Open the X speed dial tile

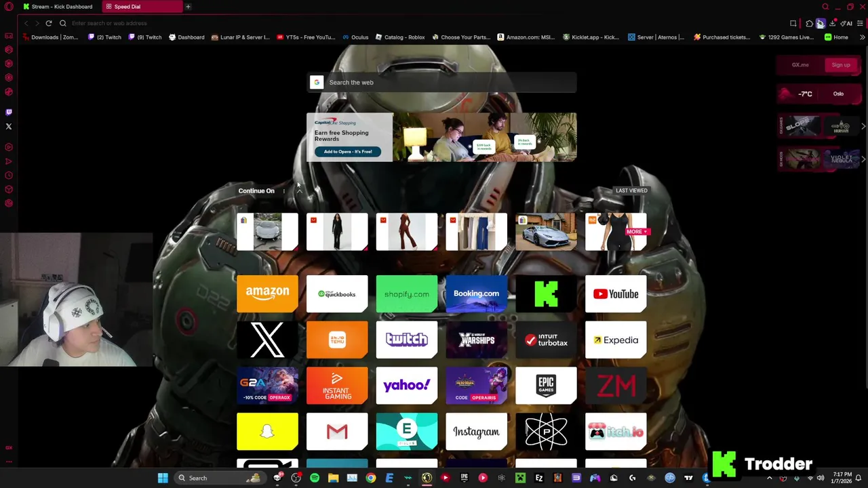click(x=267, y=340)
